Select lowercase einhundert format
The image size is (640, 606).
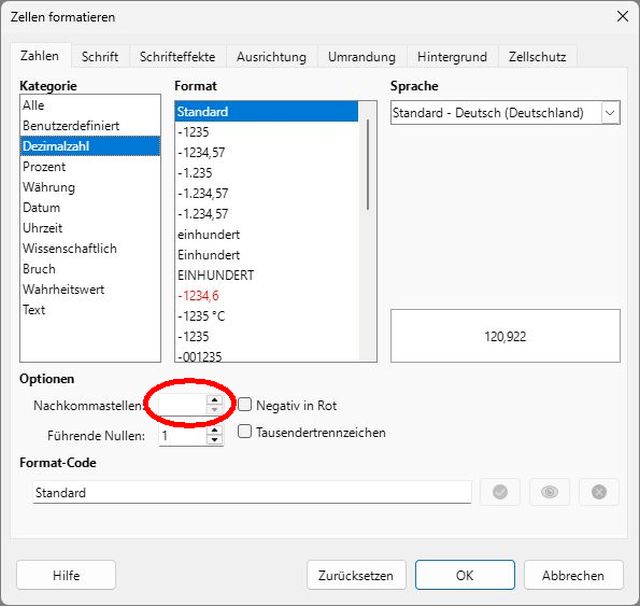coord(267,234)
